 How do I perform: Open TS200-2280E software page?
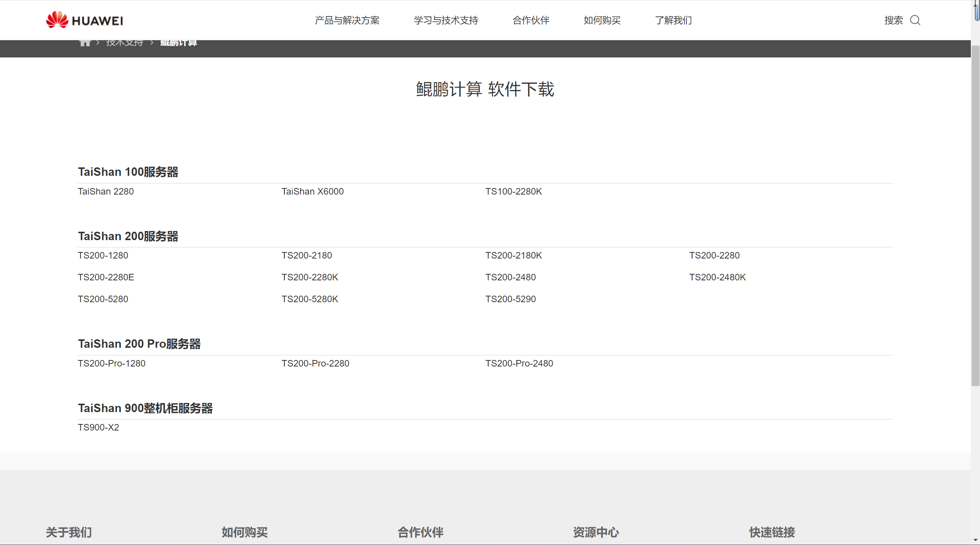tap(106, 277)
